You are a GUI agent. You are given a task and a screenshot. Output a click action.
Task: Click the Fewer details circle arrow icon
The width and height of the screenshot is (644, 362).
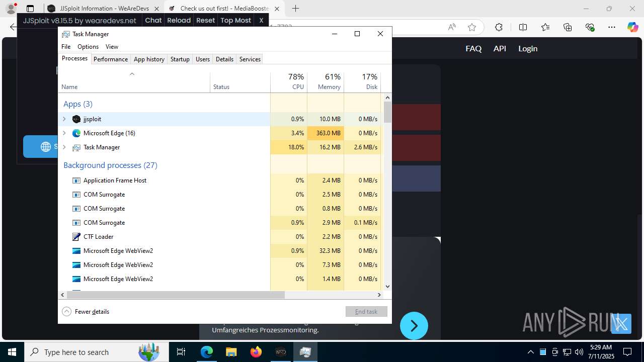pos(66,311)
